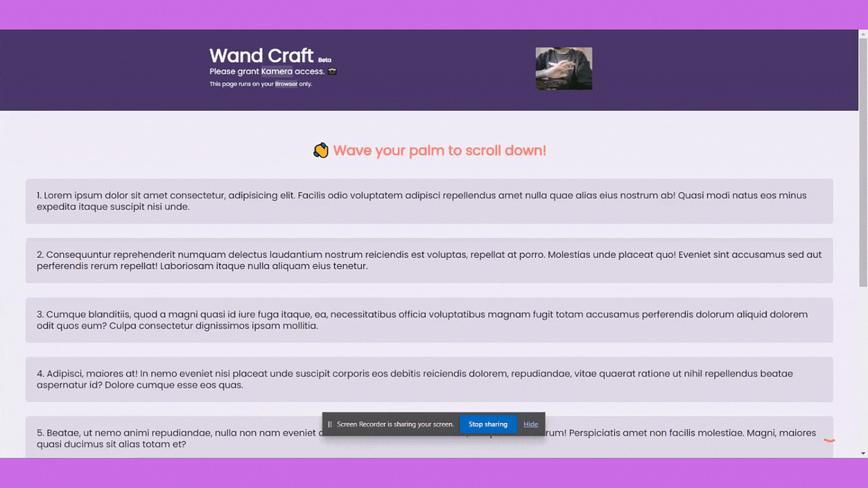Click the dark purple header background bar
The width and height of the screenshot is (868, 488).
click(109, 69)
